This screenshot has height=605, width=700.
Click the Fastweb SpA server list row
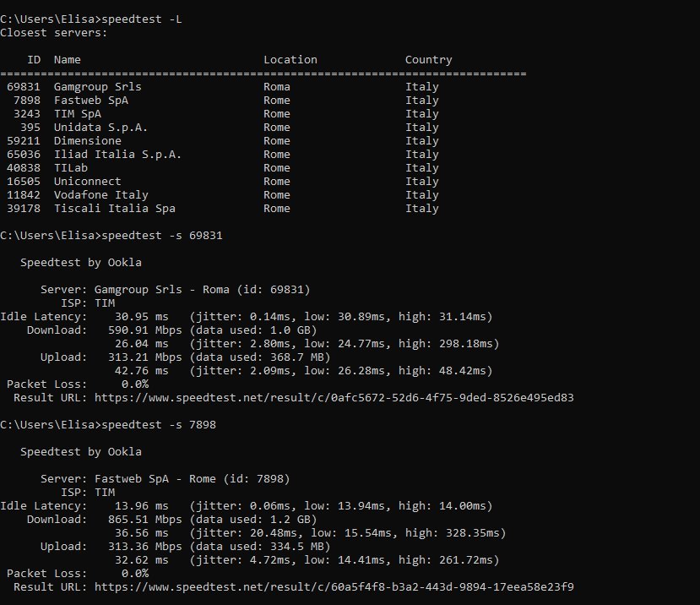click(90, 101)
